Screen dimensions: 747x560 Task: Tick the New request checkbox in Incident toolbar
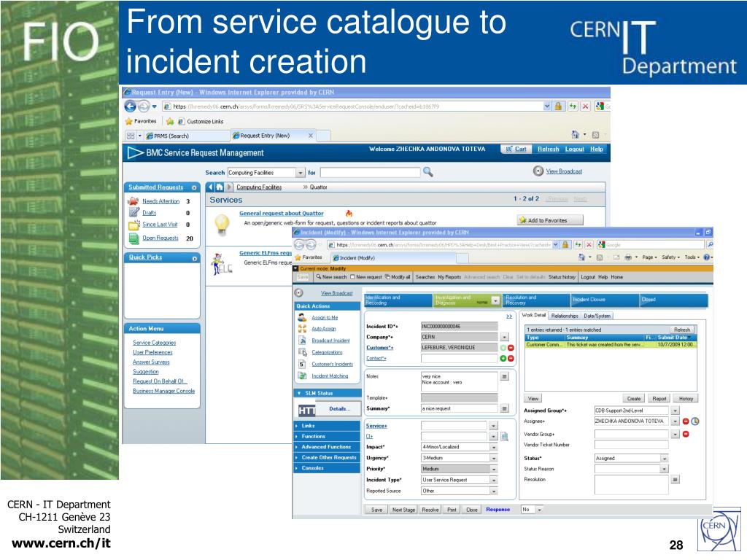pyautogui.click(x=352, y=276)
